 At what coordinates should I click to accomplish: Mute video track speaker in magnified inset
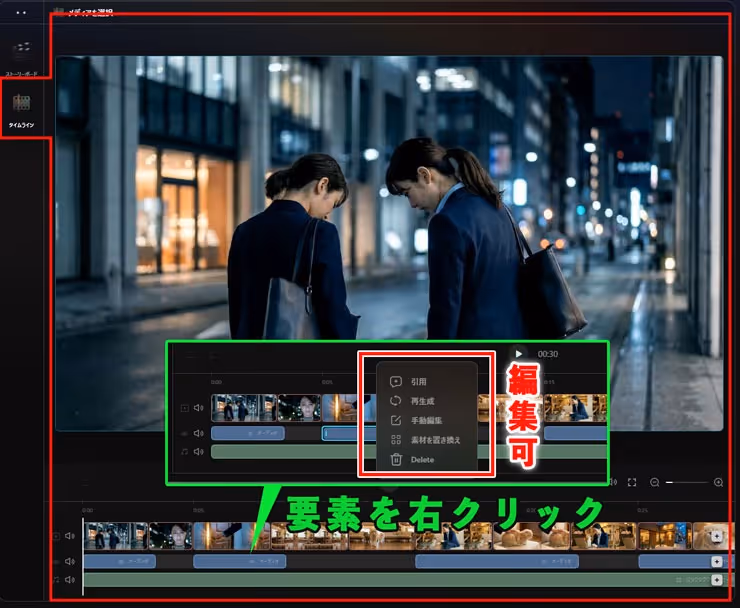(199, 408)
